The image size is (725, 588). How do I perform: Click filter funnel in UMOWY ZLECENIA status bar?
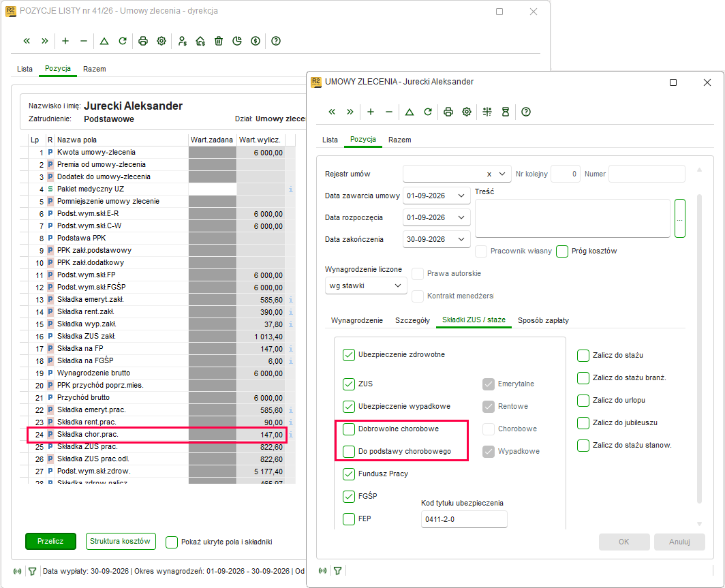[338, 571]
